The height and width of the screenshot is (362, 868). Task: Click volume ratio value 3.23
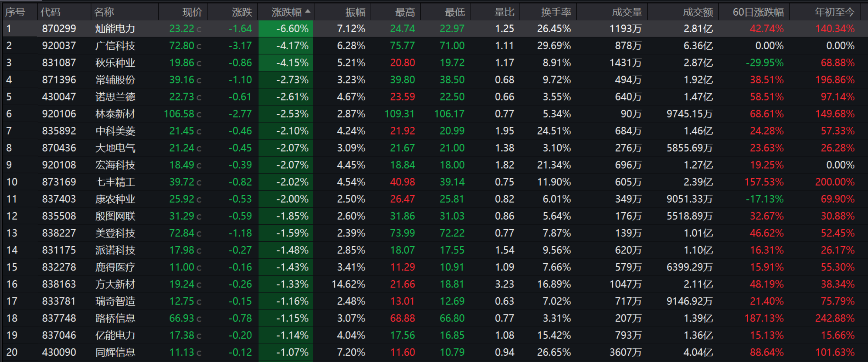point(505,284)
